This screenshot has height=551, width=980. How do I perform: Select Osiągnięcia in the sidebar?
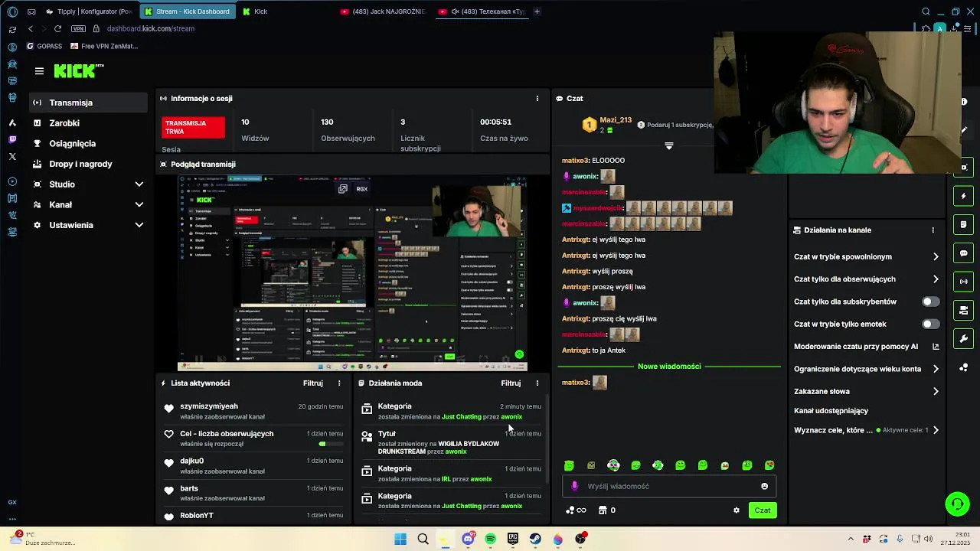click(89, 144)
